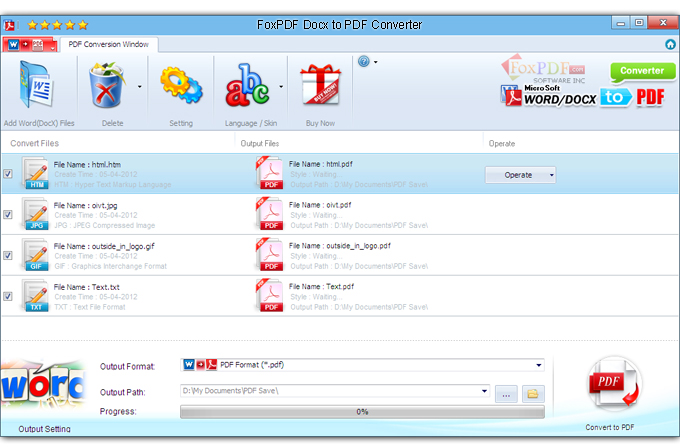Click the Buy Now gift box icon
The height and width of the screenshot is (447, 680).
tap(320, 84)
